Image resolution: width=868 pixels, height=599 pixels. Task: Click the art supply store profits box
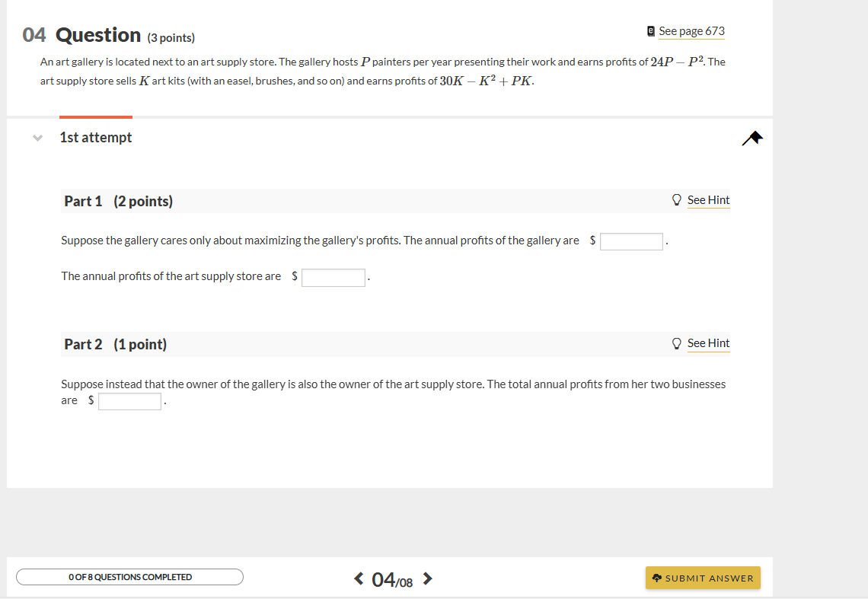[333, 277]
